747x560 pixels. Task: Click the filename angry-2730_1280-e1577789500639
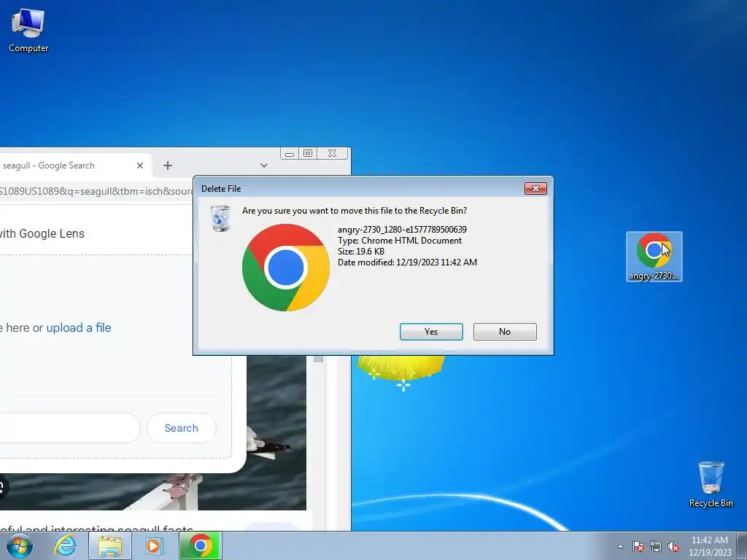point(402,230)
